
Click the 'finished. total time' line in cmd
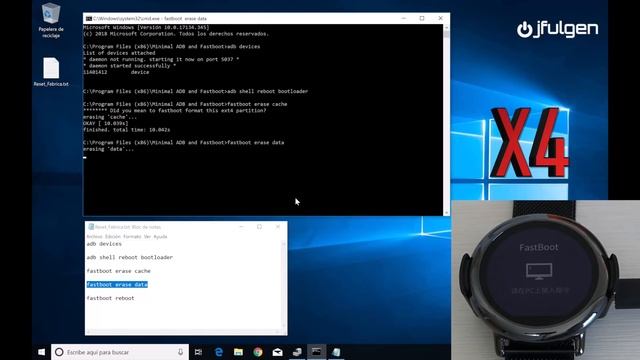(x=126, y=129)
